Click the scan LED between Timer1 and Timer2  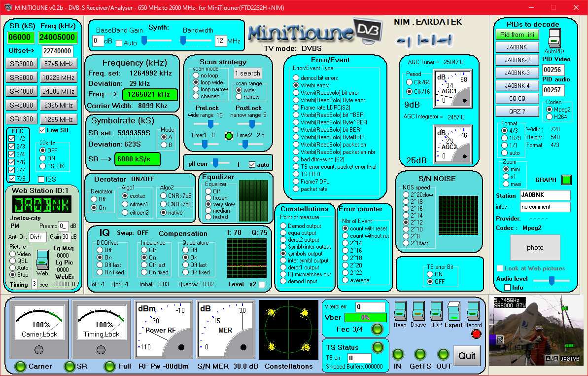[229, 136]
